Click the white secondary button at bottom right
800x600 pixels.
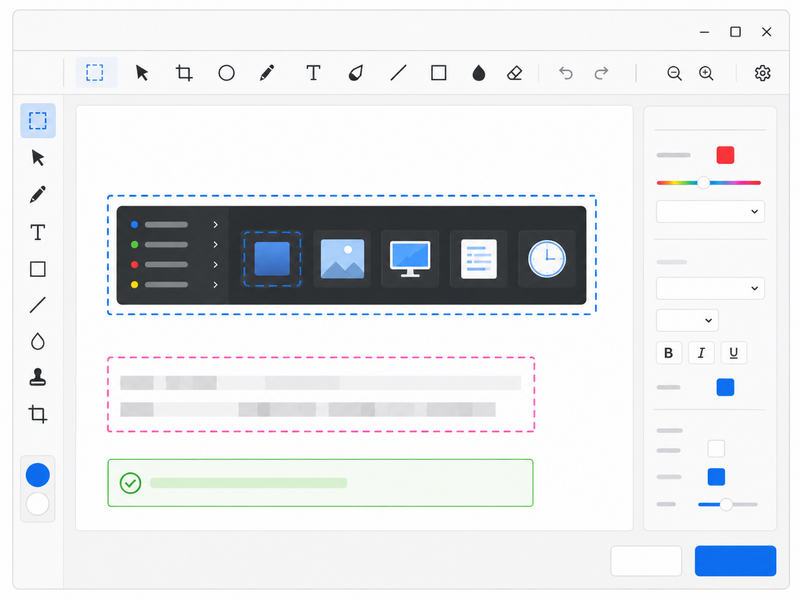coord(646,561)
